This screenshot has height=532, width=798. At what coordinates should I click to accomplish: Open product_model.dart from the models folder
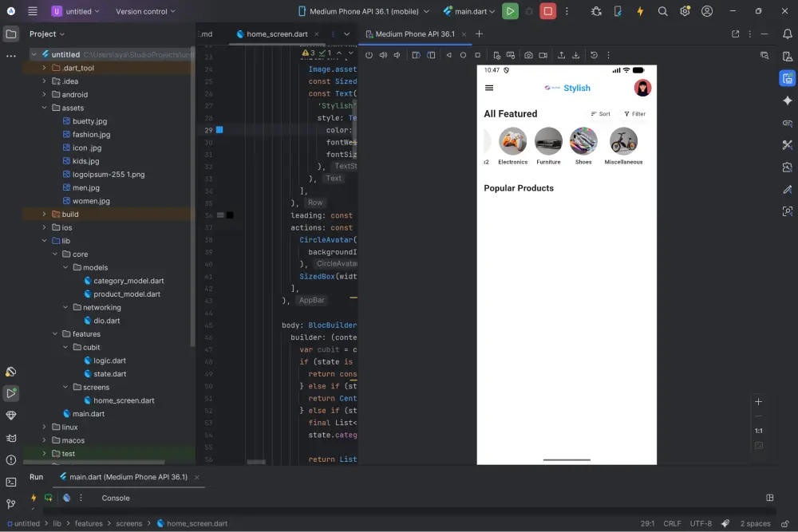pyautogui.click(x=125, y=294)
